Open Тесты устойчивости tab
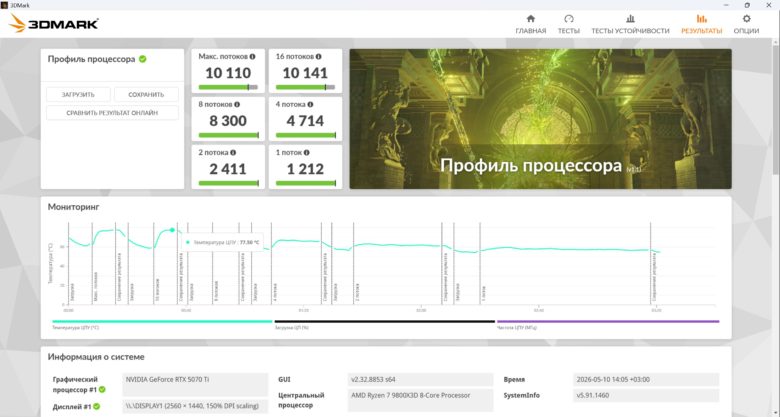780x417 pixels. (x=630, y=24)
